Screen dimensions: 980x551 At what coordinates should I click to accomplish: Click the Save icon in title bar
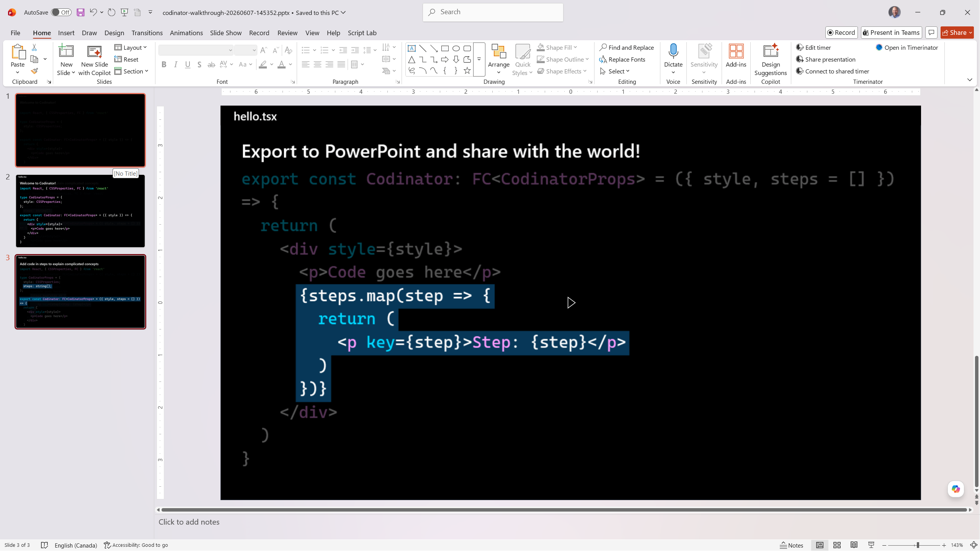tap(80, 13)
